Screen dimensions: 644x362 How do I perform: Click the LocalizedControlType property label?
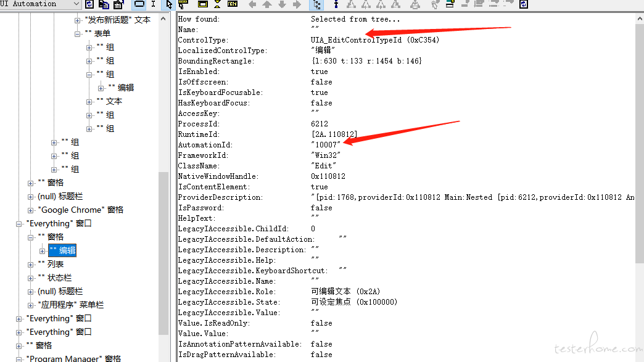pos(223,51)
